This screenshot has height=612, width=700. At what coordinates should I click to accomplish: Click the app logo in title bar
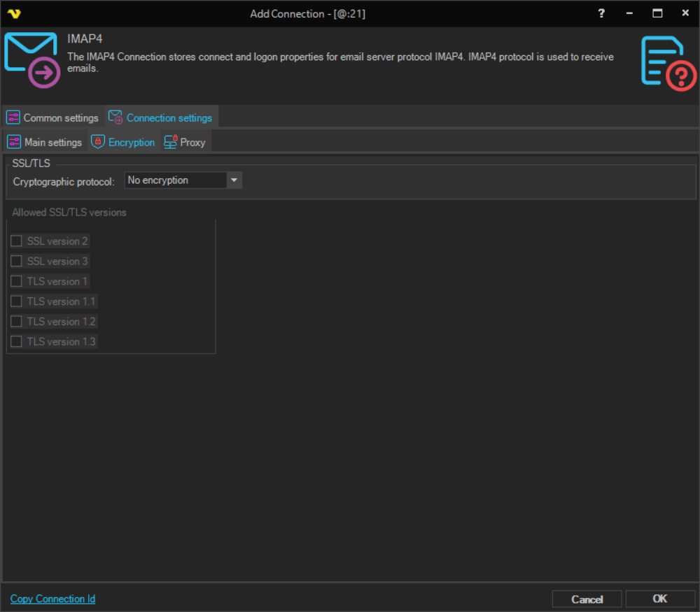(13, 13)
